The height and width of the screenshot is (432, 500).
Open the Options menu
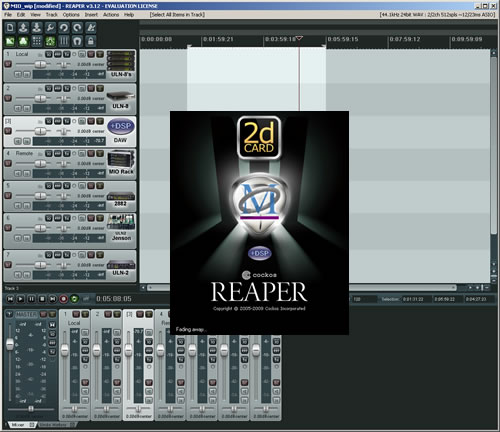[71, 15]
